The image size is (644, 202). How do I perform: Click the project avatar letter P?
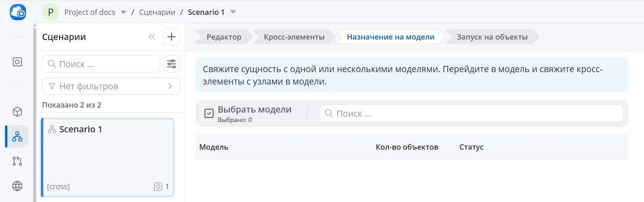coord(51,12)
